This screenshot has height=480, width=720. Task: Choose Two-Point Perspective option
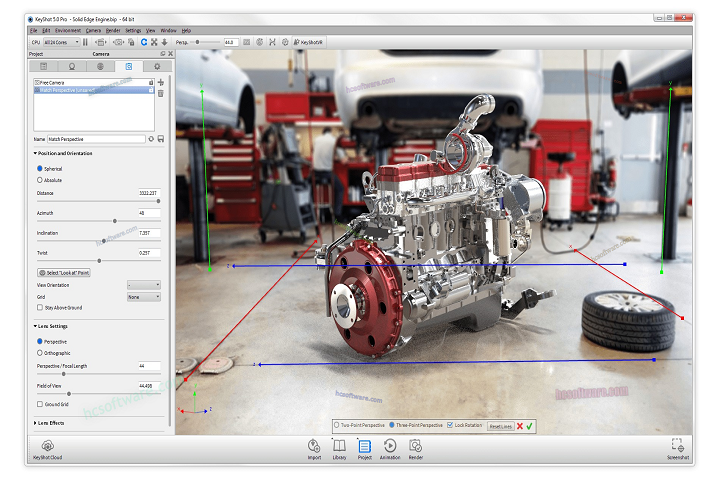pyautogui.click(x=337, y=425)
